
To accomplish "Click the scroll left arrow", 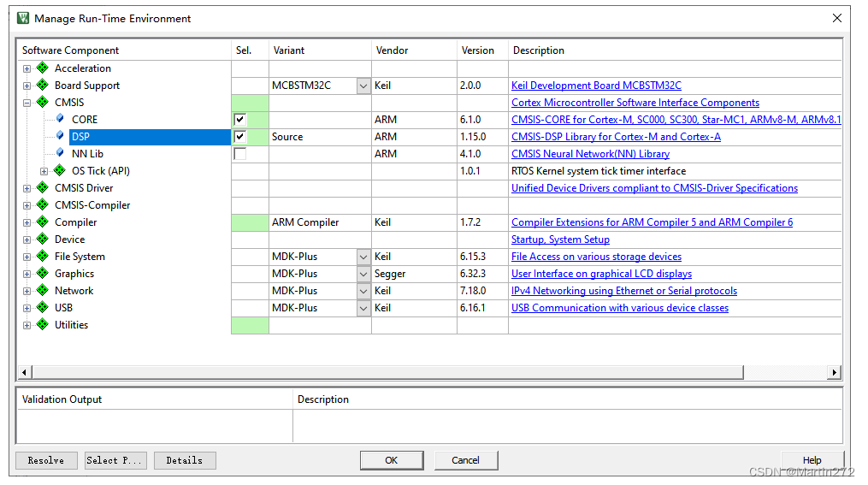I will 24,373.
